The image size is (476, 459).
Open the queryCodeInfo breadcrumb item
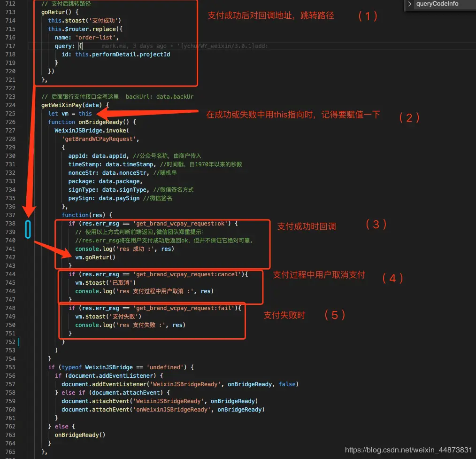pyautogui.click(x=437, y=4)
